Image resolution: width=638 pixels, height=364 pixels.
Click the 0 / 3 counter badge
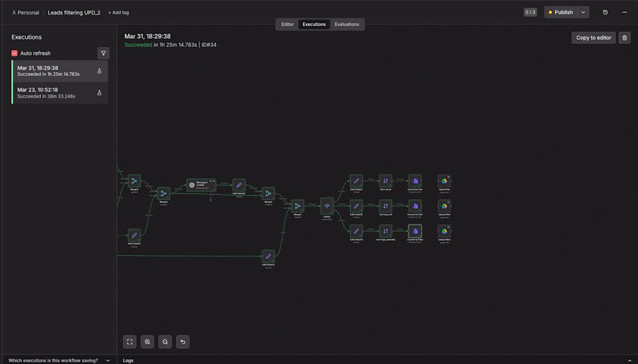click(x=530, y=12)
